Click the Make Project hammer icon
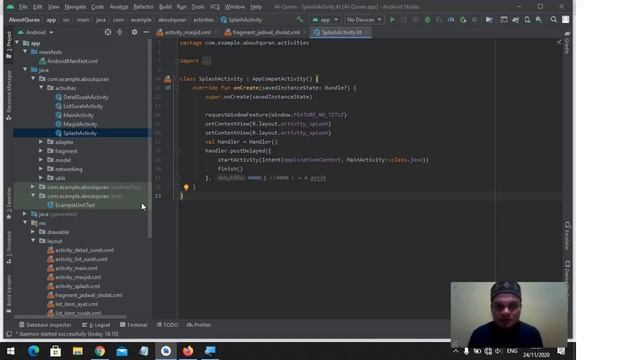 [300, 20]
